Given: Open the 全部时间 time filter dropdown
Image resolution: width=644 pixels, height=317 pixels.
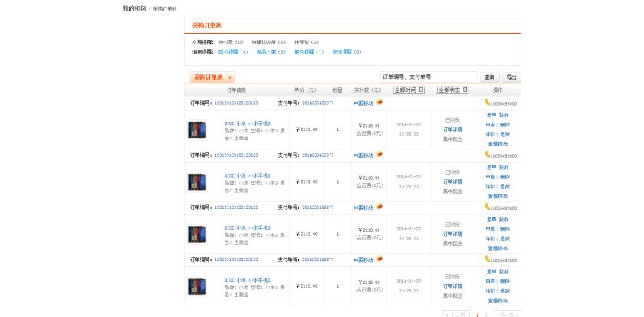Looking at the screenshot, I should point(409,90).
